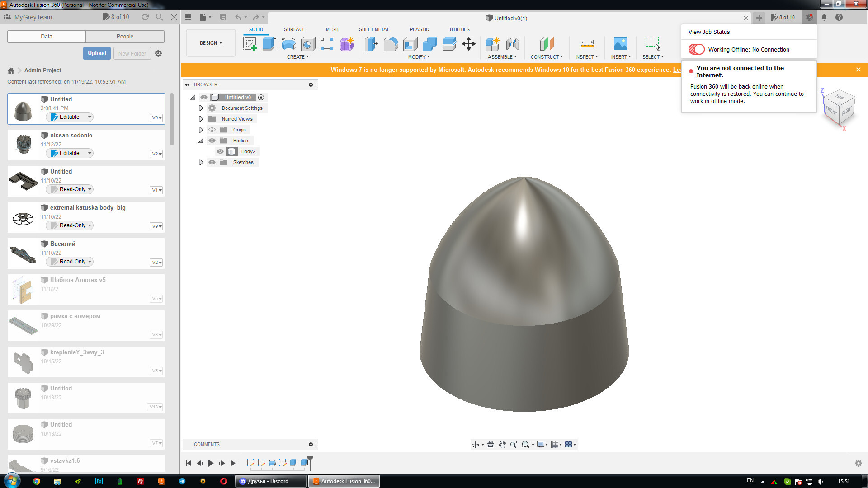The image size is (868, 488).
Task: Expand the Document Settings node
Action: click(201, 108)
